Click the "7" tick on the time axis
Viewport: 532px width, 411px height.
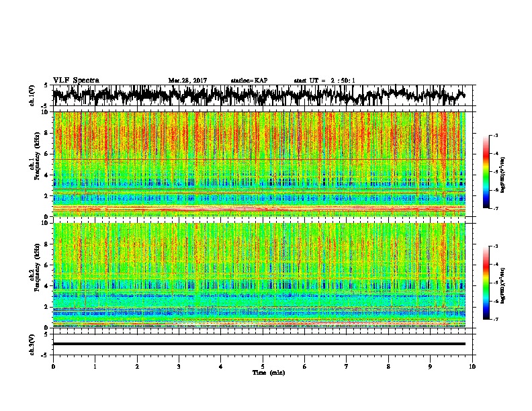[x=347, y=366]
